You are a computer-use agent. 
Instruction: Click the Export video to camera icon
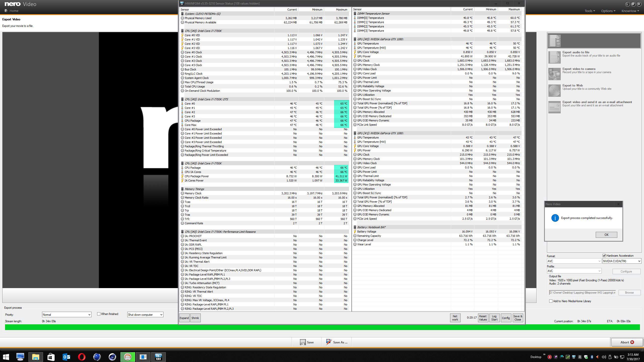pos(554,74)
